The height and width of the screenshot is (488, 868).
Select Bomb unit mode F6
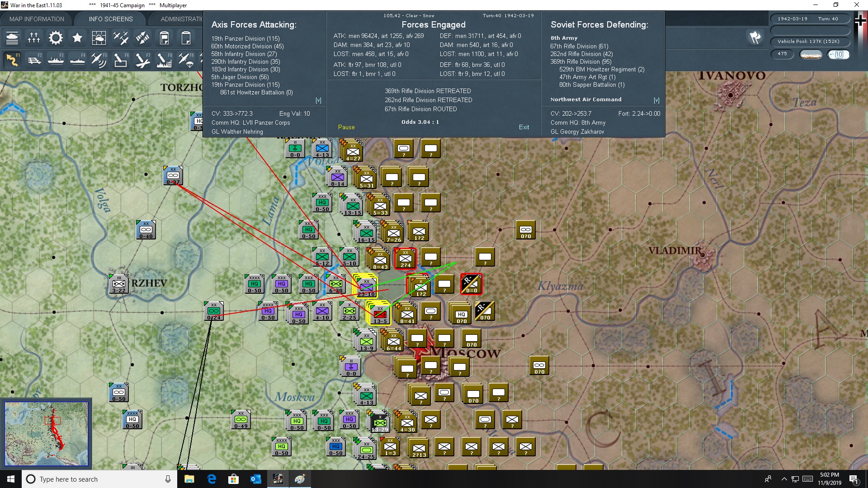pos(121,60)
